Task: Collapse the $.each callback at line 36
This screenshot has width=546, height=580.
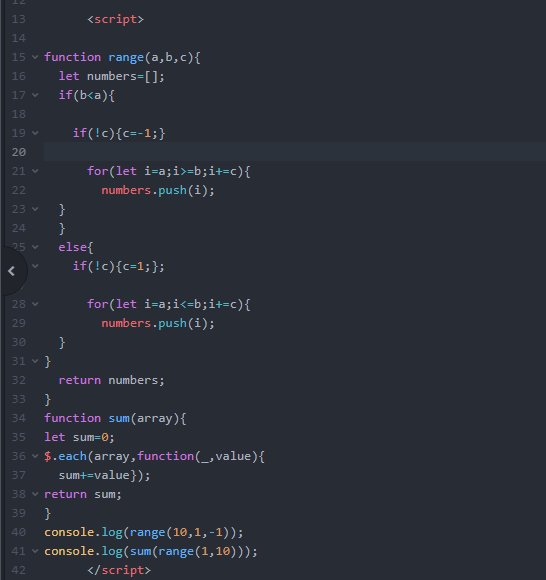Action: [x=35, y=456]
